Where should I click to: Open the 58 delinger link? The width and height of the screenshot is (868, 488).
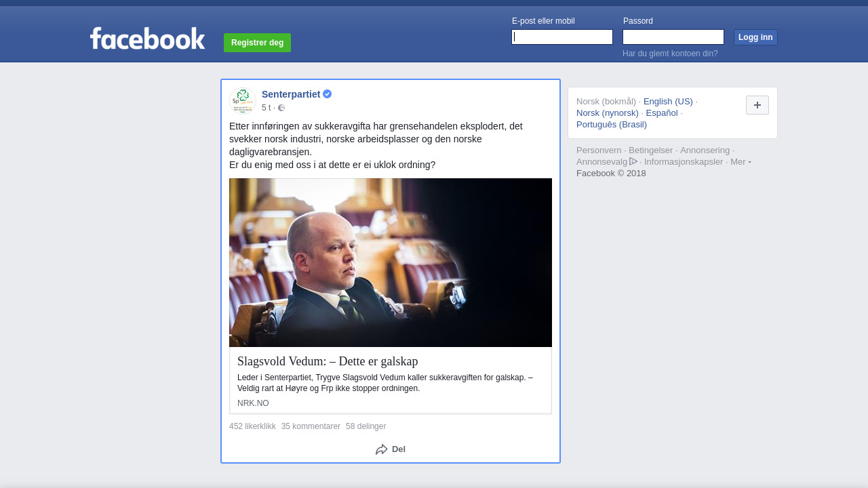(x=366, y=426)
